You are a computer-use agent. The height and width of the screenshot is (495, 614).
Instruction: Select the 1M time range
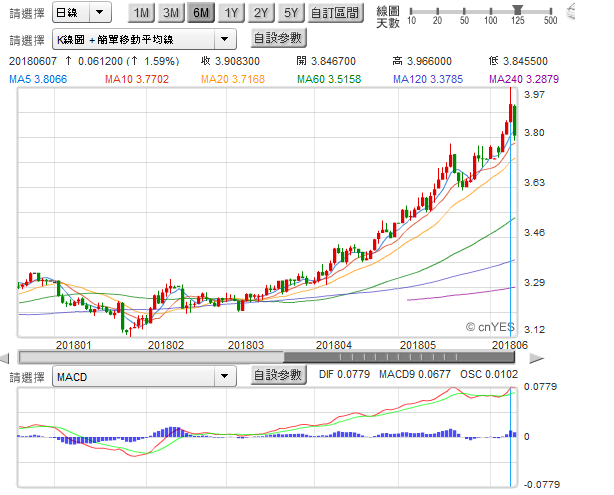(141, 13)
